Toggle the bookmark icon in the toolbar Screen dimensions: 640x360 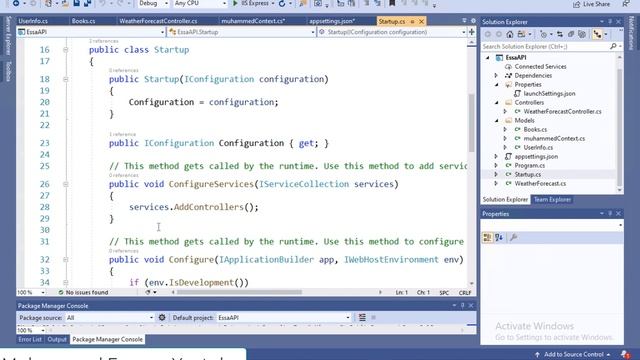pyautogui.click(x=392, y=3)
